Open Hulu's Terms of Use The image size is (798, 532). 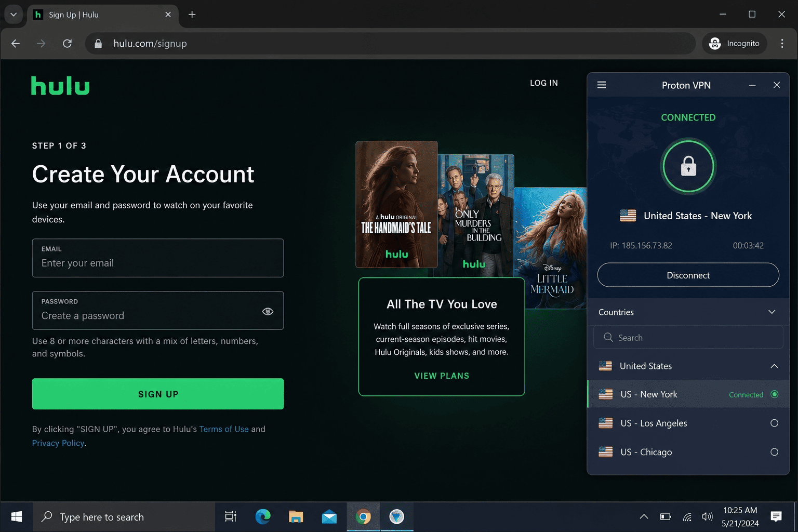coord(224,429)
